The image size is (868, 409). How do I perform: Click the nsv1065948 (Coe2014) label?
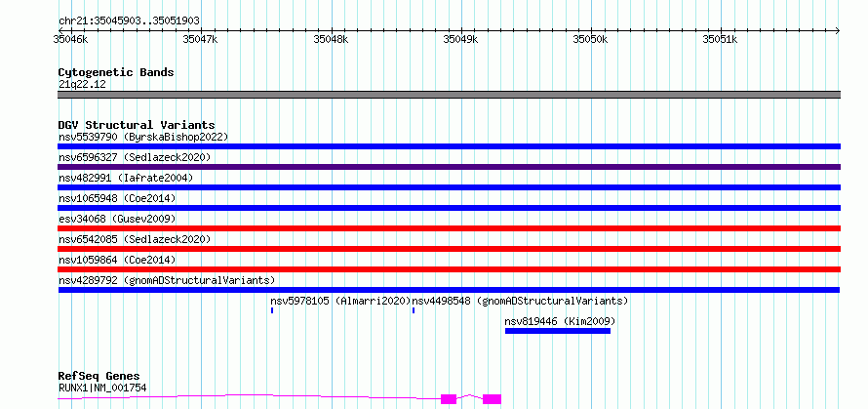pos(117,198)
